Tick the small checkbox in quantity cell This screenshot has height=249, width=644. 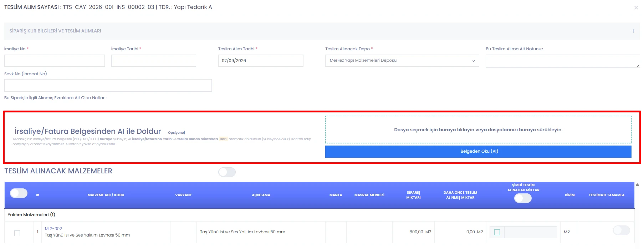[x=497, y=232]
